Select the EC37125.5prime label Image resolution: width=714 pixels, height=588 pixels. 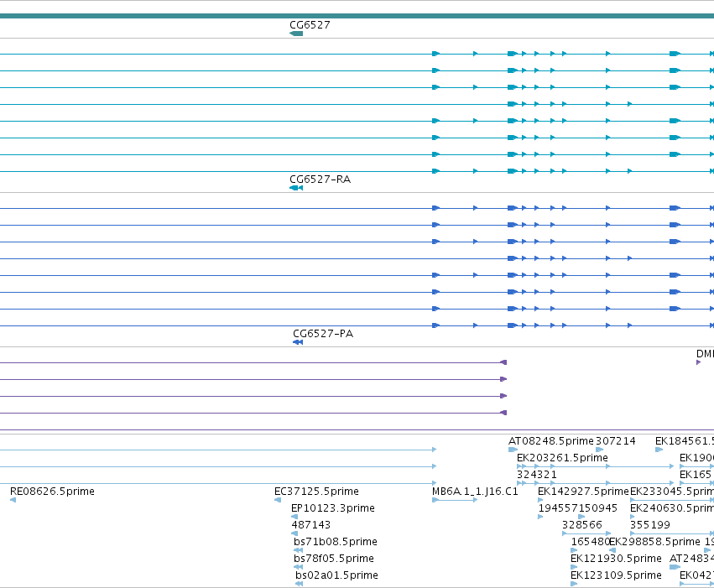tap(316, 492)
